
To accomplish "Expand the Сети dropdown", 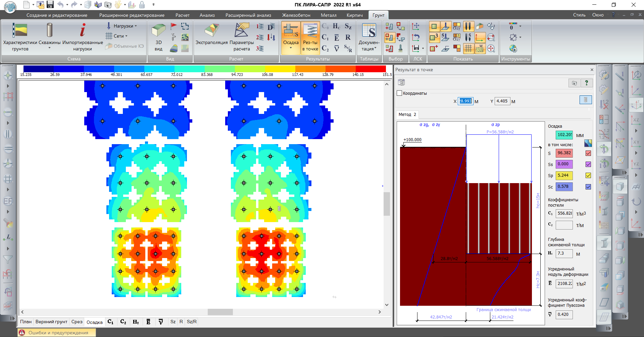I will 126,36.
